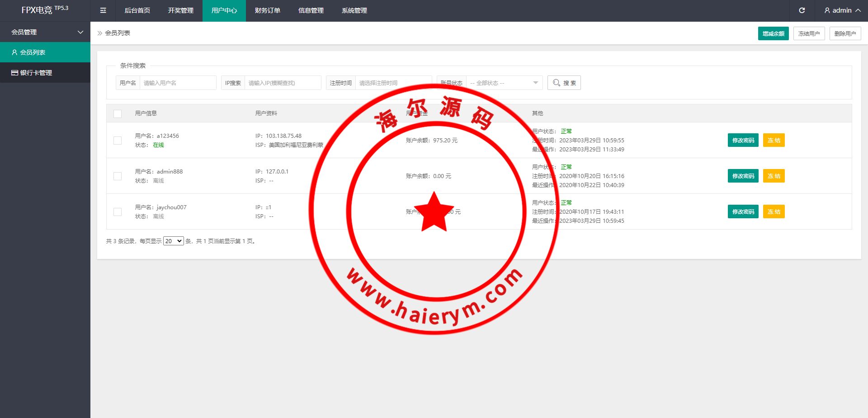
Task: Check the box for user jaychou007
Action: (x=118, y=212)
